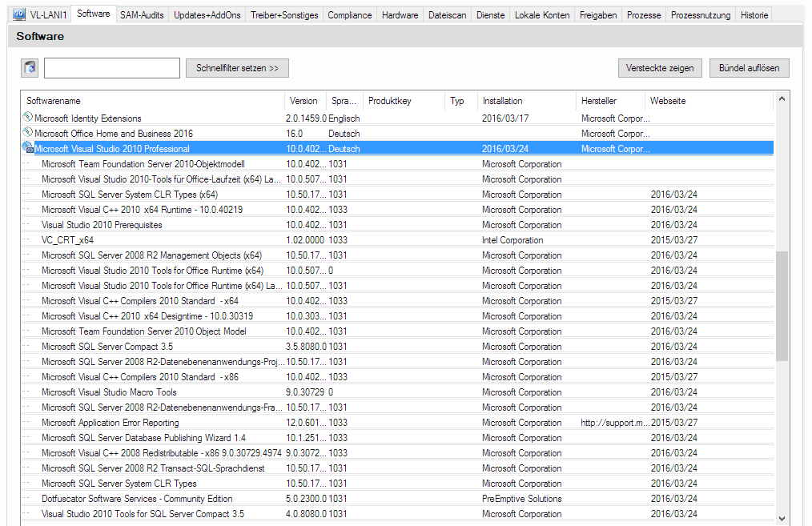Select Microsoft Application Error Reporting row
Viewport: 812px width, 526px height.
[398, 423]
